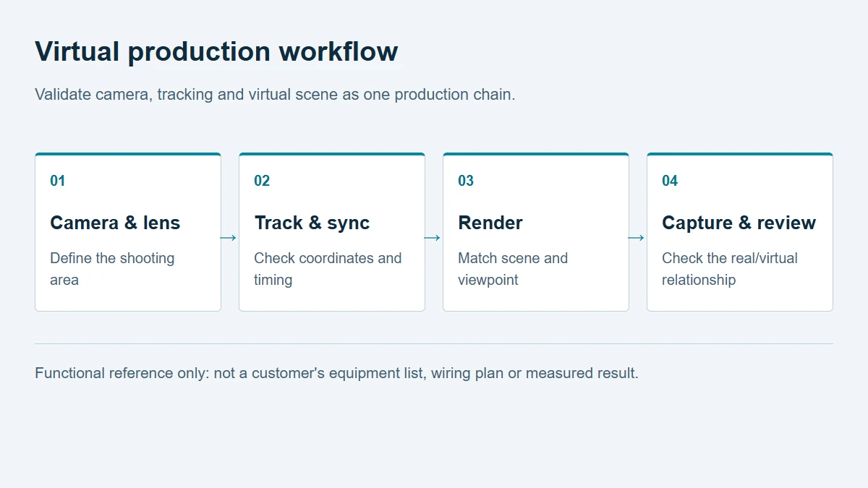Click the 'Match scene and viewpoint' description

tap(513, 269)
